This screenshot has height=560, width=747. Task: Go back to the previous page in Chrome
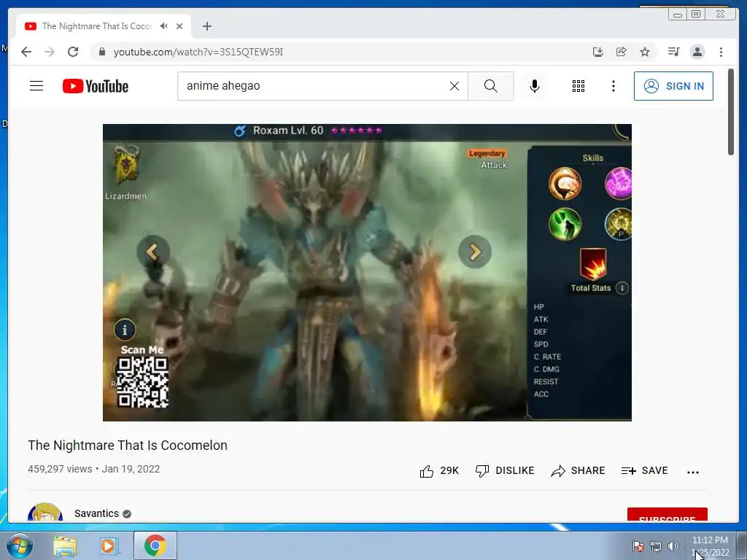pos(26,52)
